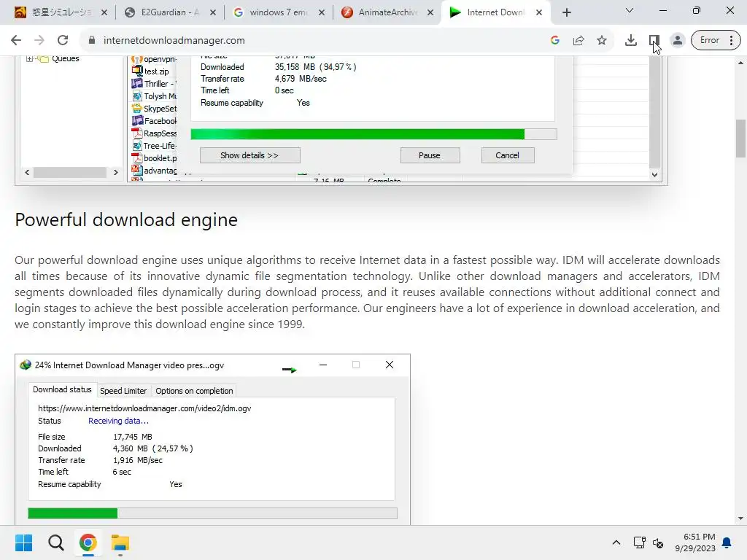Screen dimensions: 747x560
Task: Click page scrollbar down arrow
Action: pos(740,518)
